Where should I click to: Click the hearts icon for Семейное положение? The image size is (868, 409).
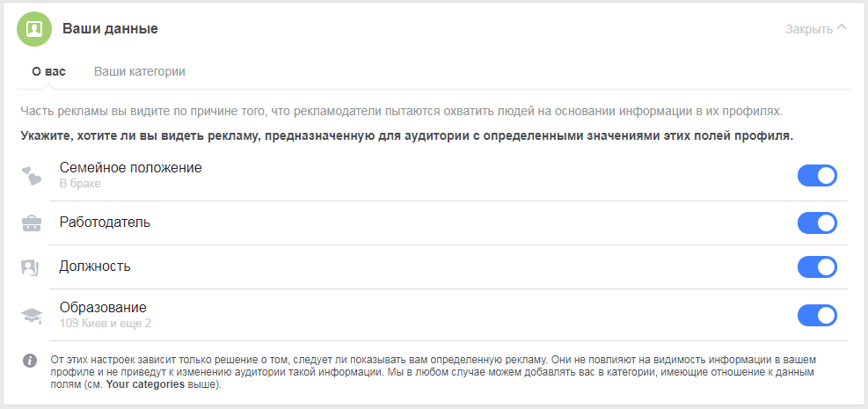tap(32, 176)
